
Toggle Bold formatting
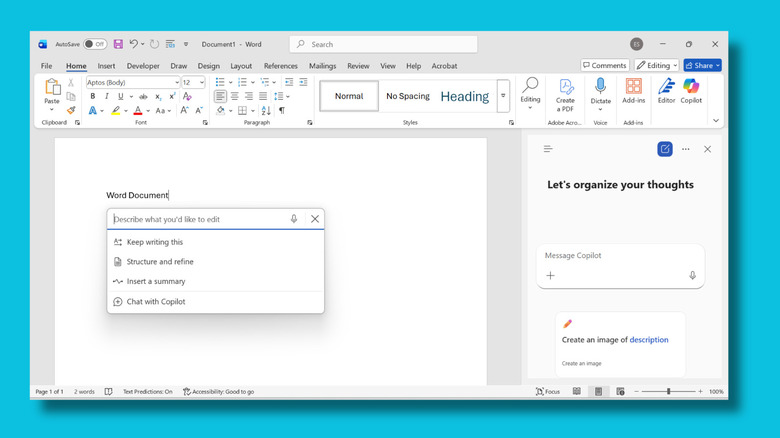pos(93,97)
